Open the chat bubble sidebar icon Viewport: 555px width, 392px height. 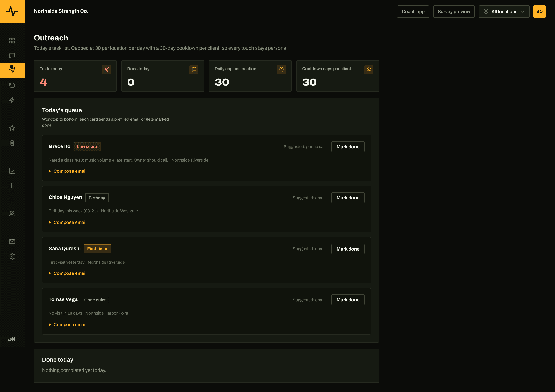pos(12,56)
